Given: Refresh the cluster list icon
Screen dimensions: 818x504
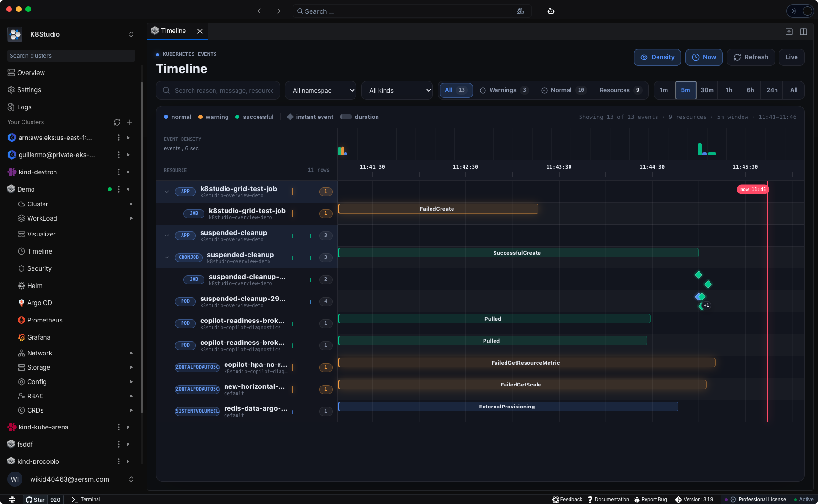Looking at the screenshot, I should coord(117,122).
